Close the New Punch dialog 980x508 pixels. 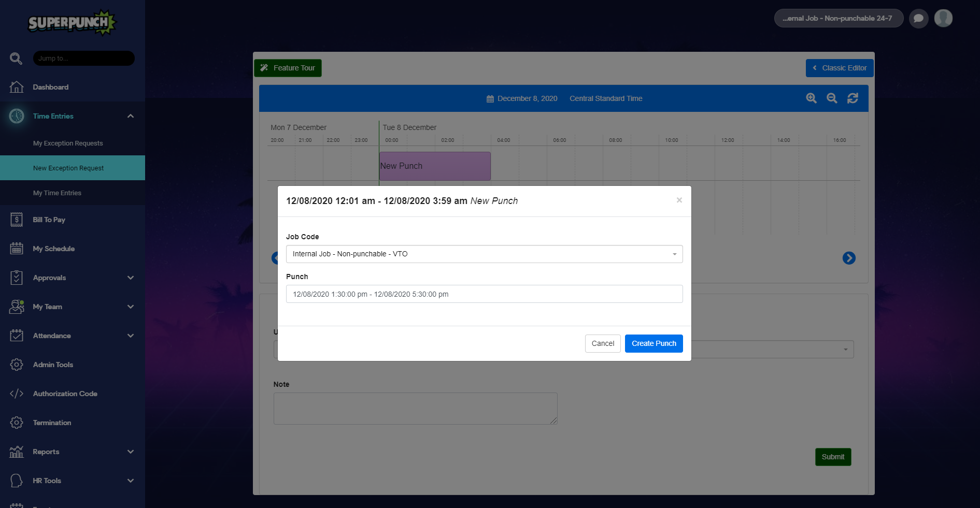click(679, 200)
